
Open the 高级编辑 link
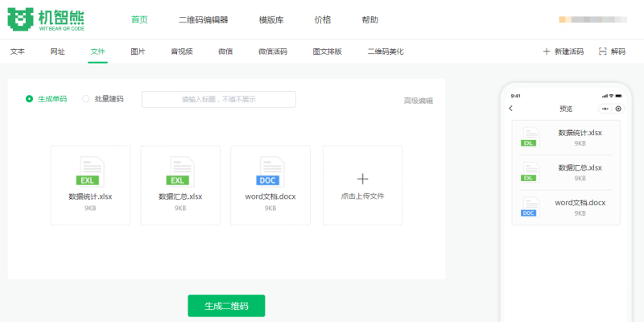[x=418, y=101]
